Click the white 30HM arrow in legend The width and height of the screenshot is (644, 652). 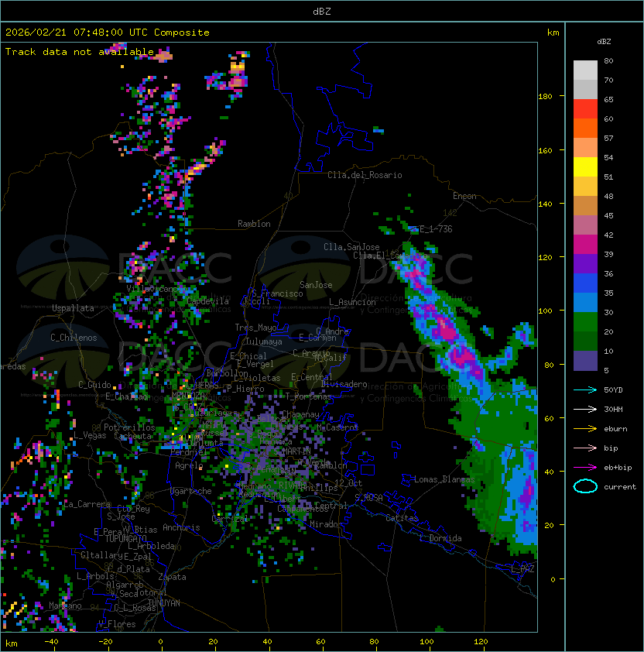coord(585,409)
